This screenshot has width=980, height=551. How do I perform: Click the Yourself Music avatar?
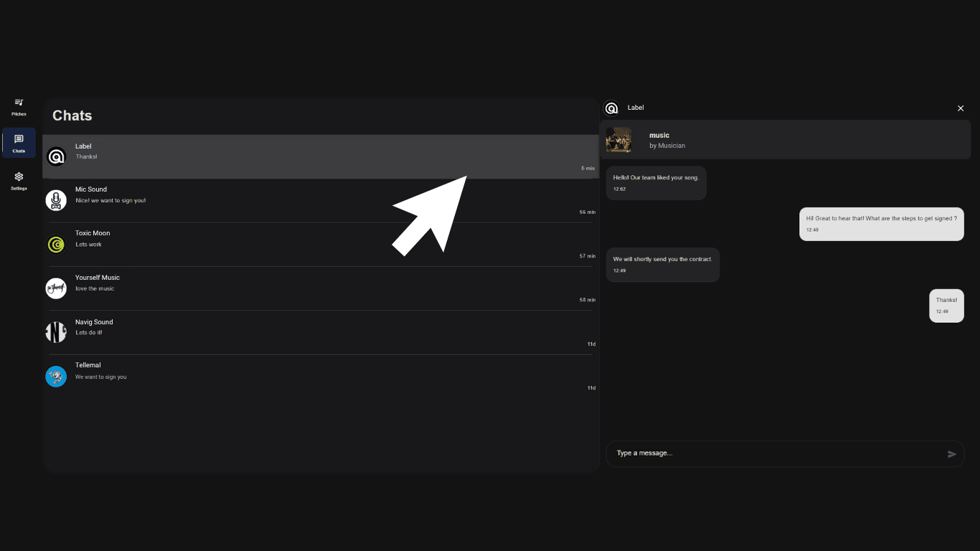point(56,288)
